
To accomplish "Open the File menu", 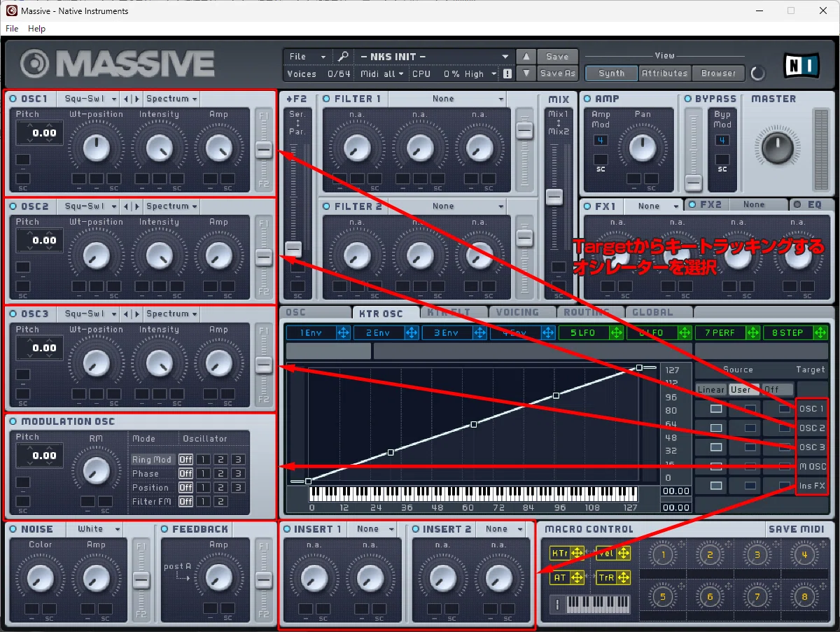I will tap(12, 29).
